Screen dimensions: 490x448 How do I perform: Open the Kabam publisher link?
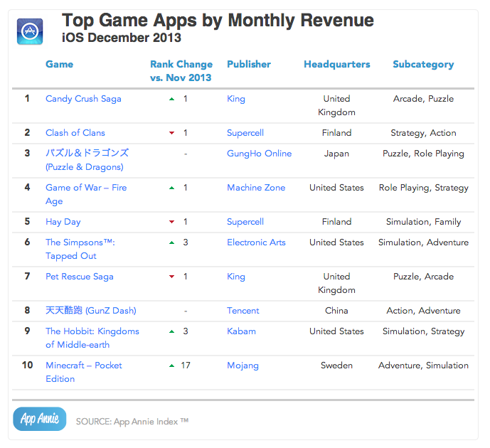[x=241, y=331]
